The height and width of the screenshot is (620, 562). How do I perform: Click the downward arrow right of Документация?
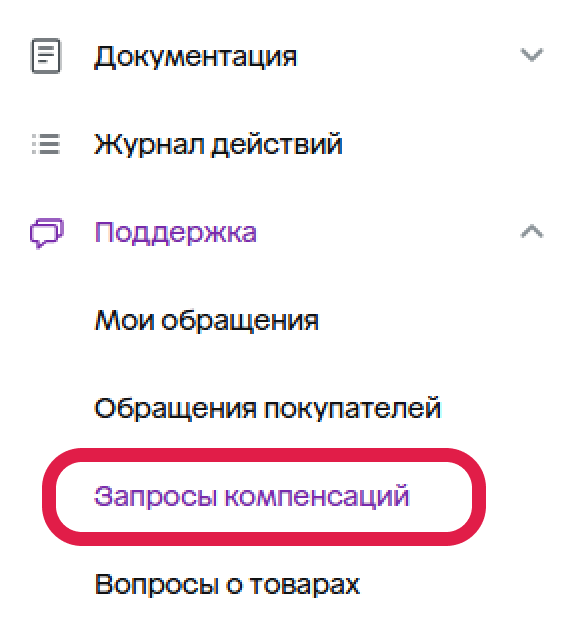[532, 55]
